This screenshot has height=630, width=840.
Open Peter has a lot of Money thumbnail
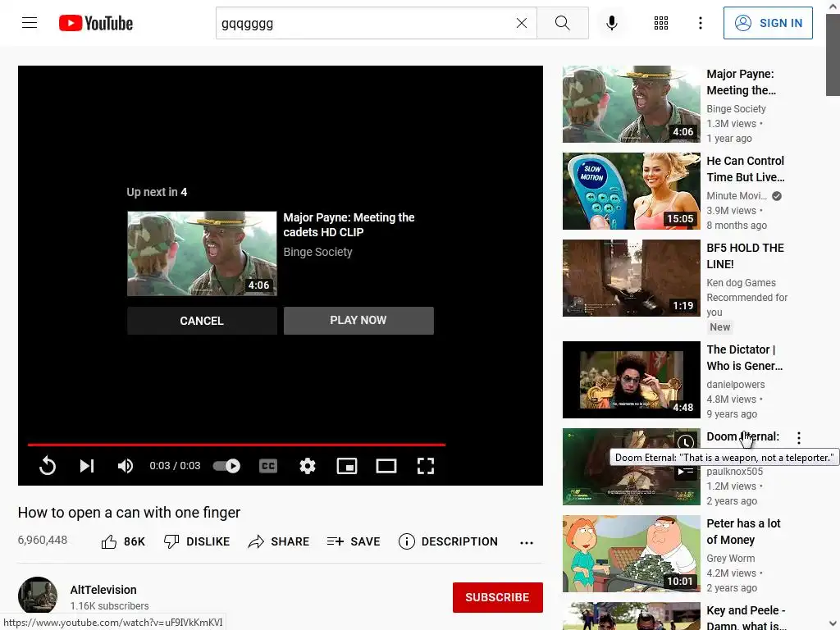click(x=631, y=554)
